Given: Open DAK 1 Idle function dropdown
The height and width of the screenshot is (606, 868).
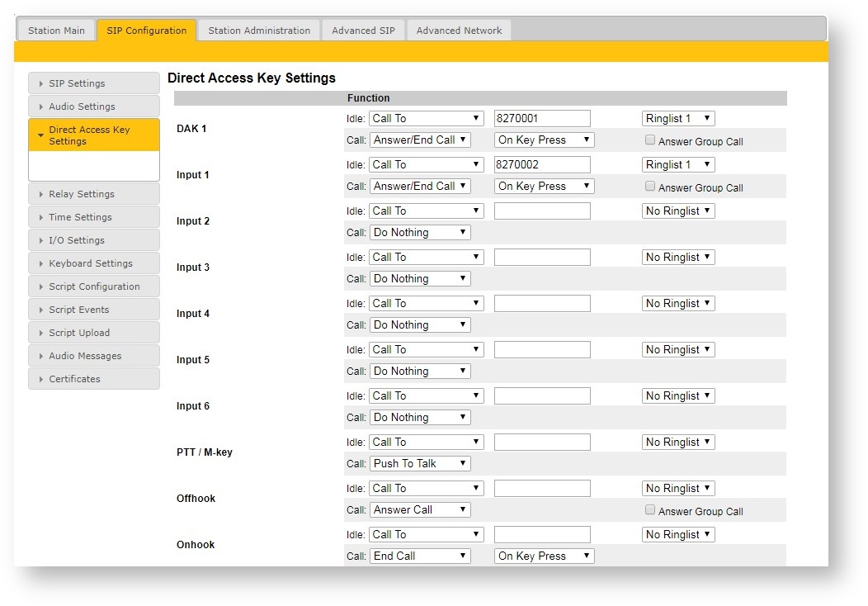Looking at the screenshot, I should coord(426,118).
